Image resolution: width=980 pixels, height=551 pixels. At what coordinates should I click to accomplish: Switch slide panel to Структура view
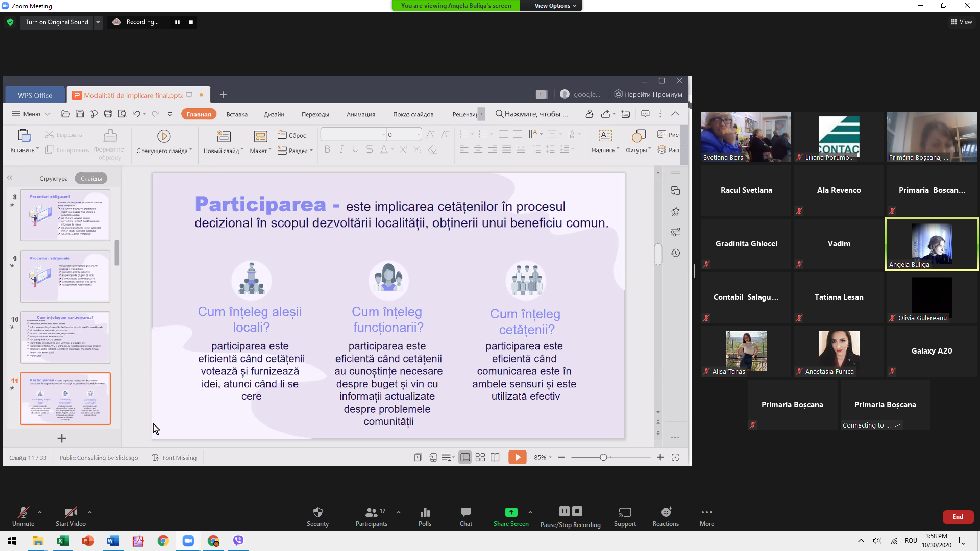click(x=53, y=179)
